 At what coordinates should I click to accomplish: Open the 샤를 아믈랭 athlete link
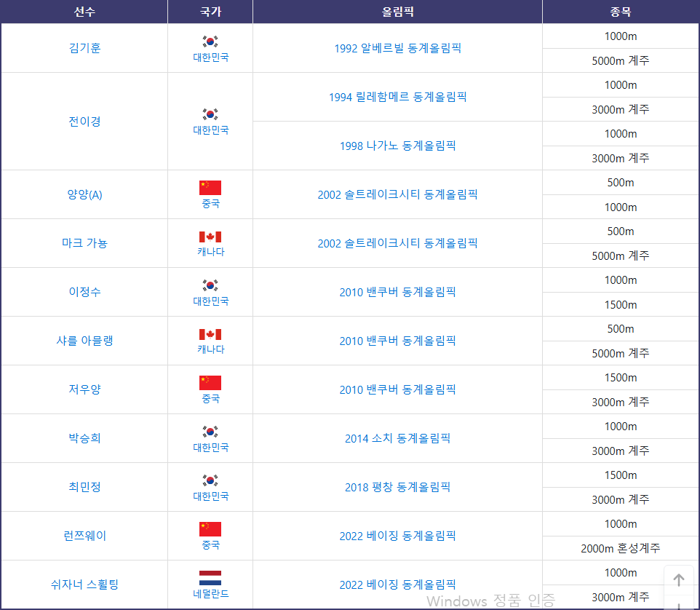pos(85,341)
